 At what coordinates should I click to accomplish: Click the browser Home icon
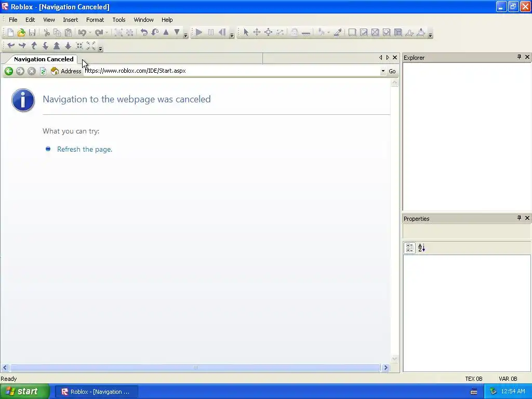55,71
